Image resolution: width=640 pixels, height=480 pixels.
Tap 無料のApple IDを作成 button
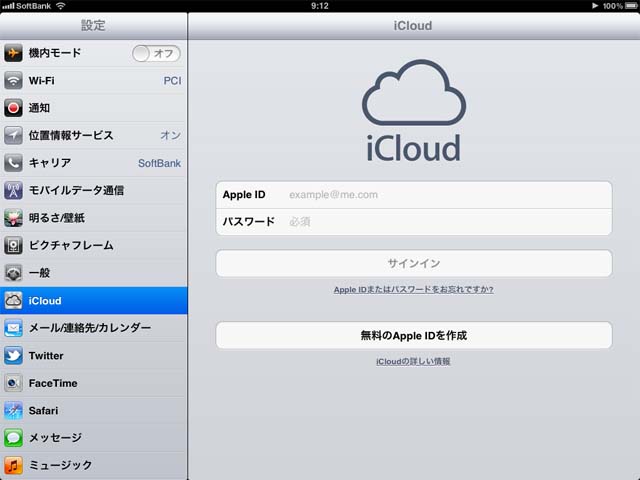[414, 335]
